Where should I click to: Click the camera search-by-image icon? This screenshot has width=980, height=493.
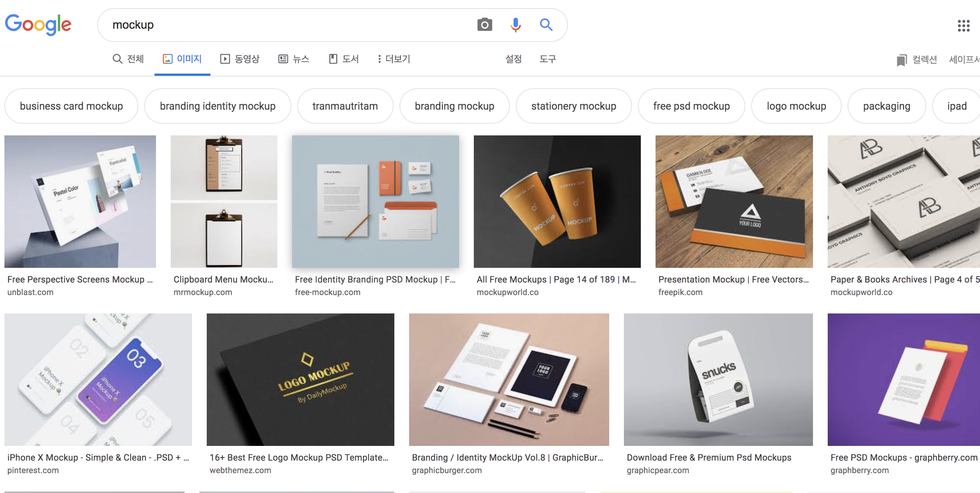tap(484, 25)
